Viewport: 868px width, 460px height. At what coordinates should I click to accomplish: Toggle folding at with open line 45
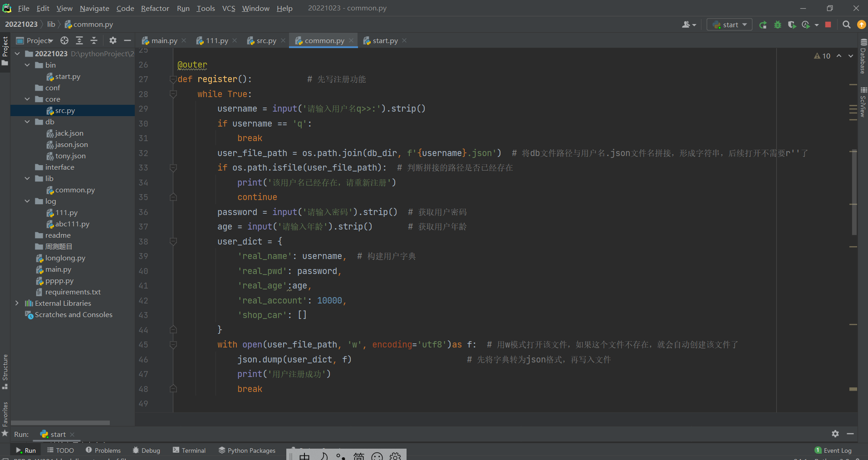click(173, 345)
